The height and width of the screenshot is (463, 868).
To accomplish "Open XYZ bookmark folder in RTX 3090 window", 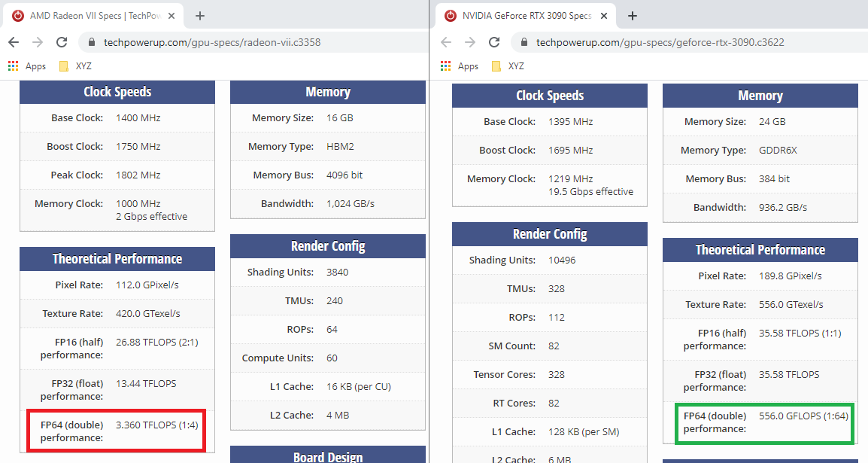I will (x=508, y=66).
